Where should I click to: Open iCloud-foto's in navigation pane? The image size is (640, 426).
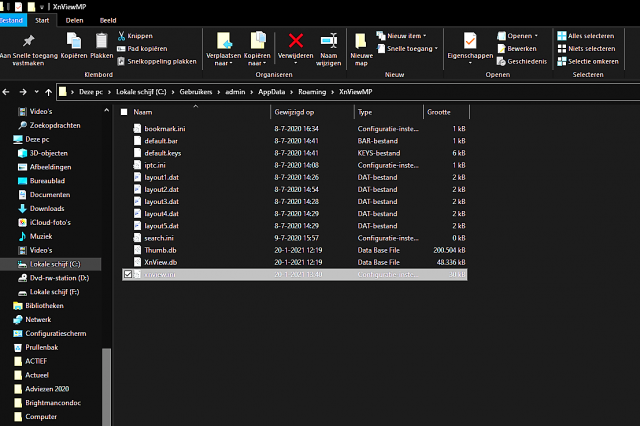pos(44,222)
